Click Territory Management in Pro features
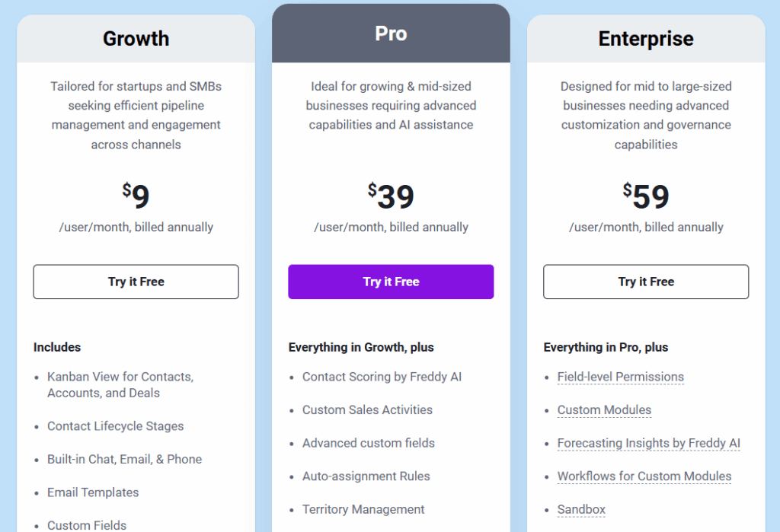The width and height of the screenshot is (780, 532). point(363,509)
